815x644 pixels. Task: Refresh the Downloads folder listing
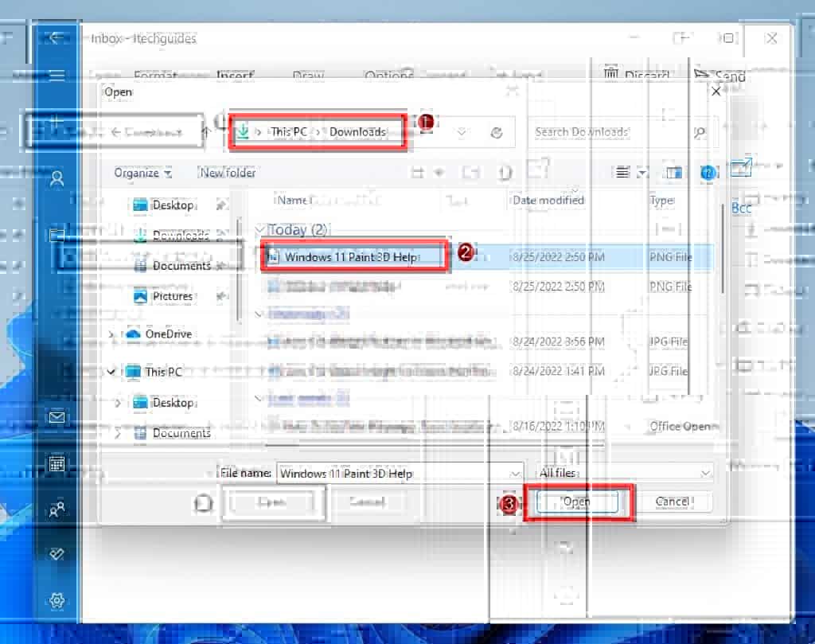(497, 133)
